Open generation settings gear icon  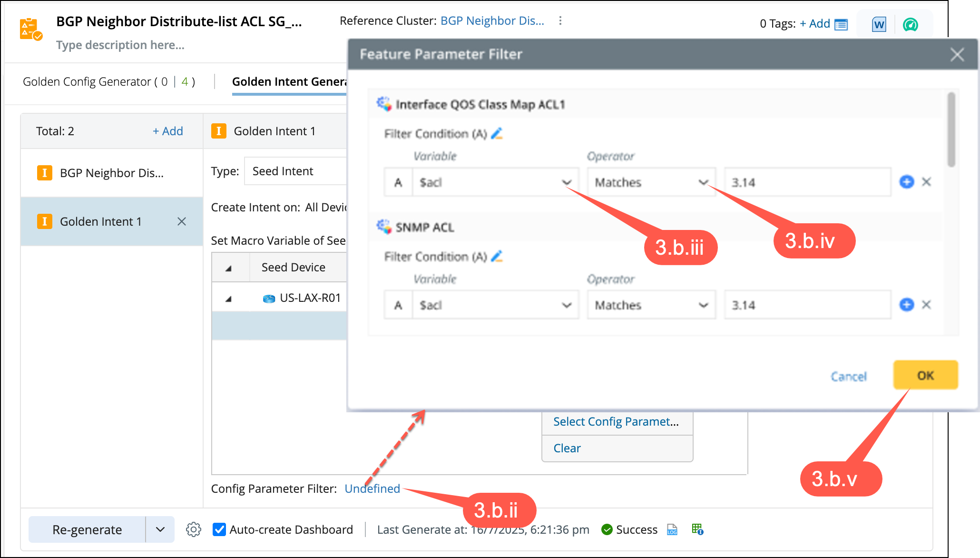tap(194, 529)
